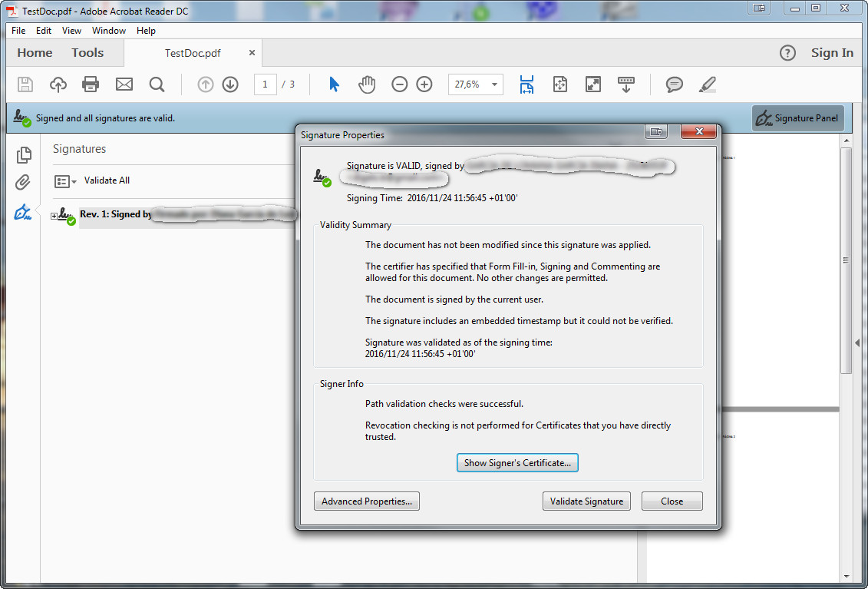
Task: Click Close in Signature Properties dialog
Action: point(672,501)
